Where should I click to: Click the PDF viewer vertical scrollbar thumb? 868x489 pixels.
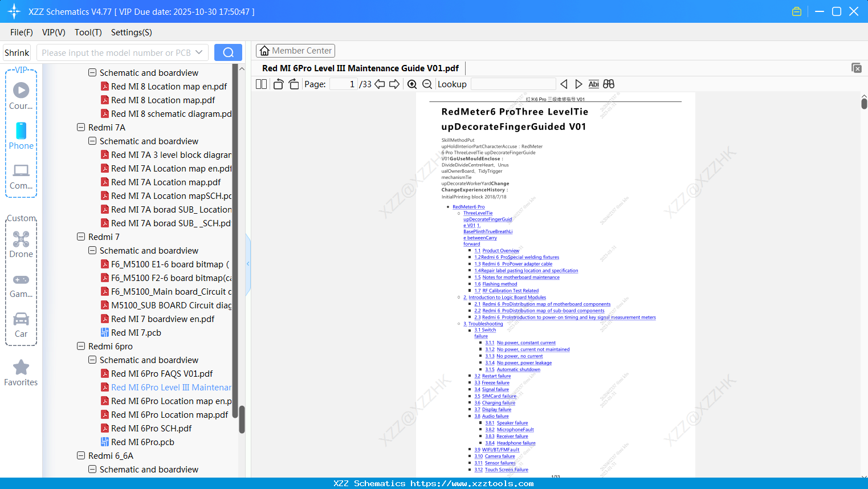pyautogui.click(x=864, y=103)
